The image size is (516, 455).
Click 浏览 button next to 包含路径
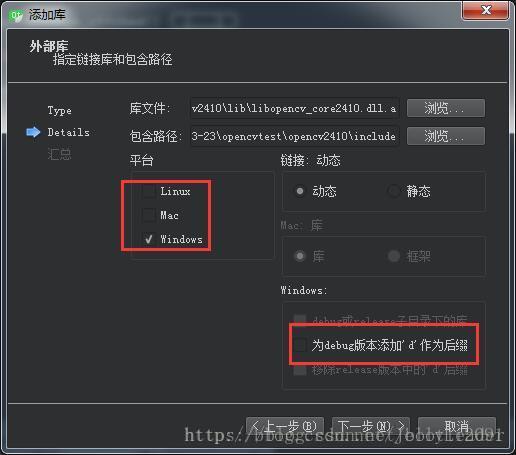[446, 136]
